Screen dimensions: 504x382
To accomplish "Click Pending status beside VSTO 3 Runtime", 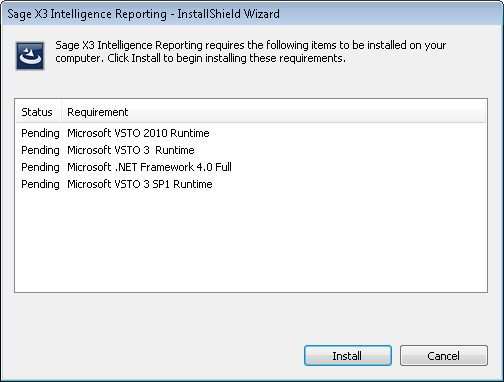I will (40, 150).
